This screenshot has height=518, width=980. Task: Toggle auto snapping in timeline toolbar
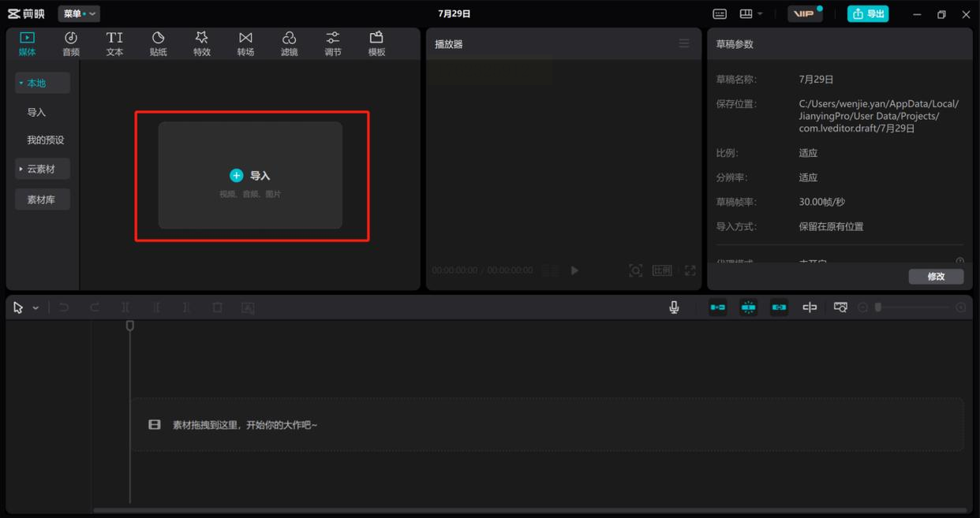(748, 307)
